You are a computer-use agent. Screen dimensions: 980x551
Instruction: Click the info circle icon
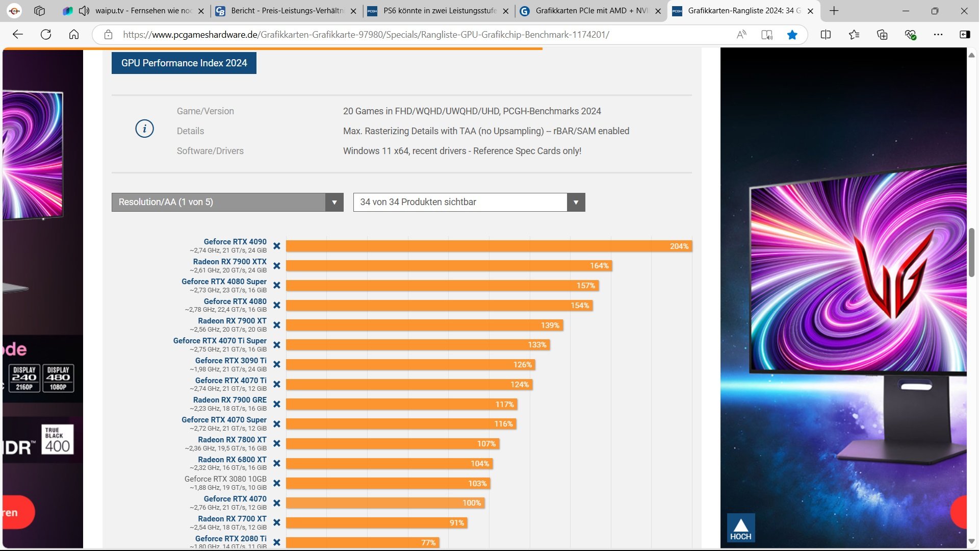point(144,129)
